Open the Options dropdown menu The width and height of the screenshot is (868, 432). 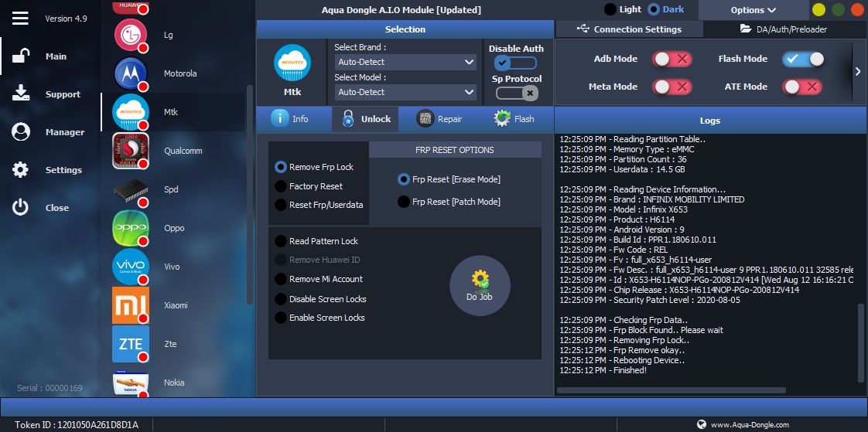(754, 10)
